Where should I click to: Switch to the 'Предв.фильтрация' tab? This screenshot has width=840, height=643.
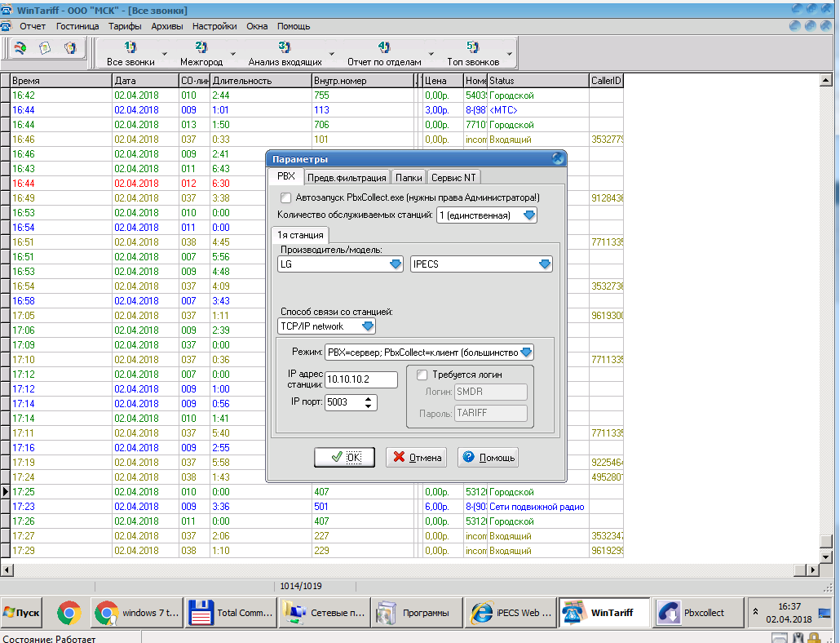point(347,178)
